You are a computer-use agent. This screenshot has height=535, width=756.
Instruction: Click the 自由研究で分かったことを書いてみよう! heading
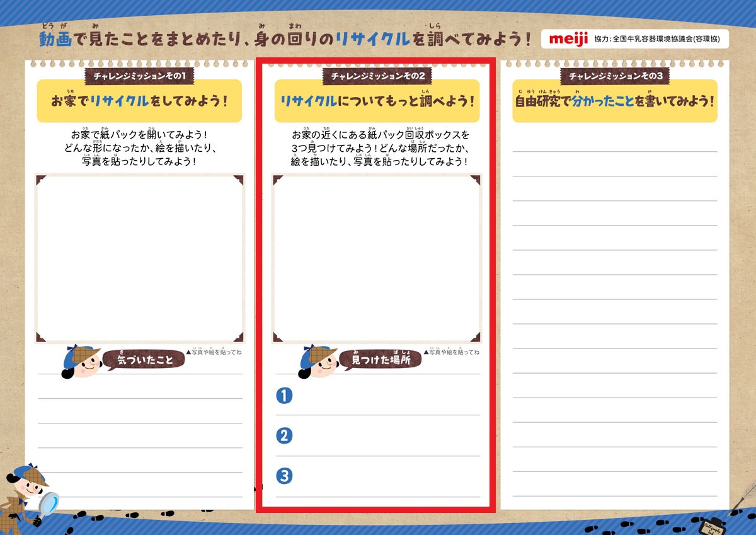click(615, 101)
